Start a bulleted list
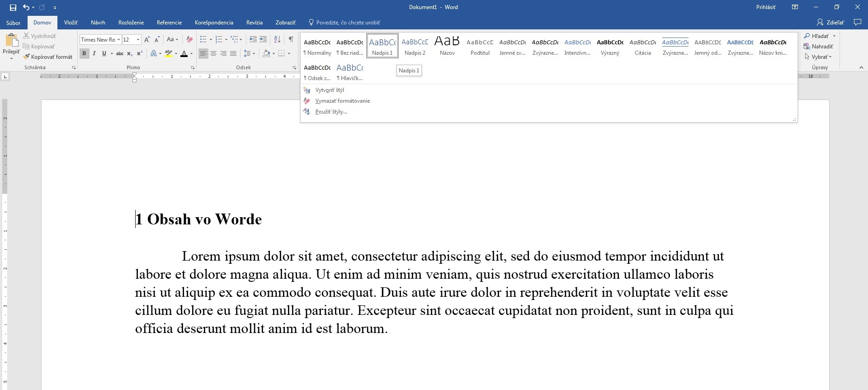 click(203, 39)
